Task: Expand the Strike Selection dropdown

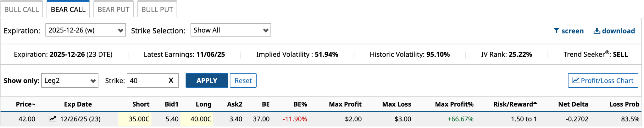Action: pos(230,30)
